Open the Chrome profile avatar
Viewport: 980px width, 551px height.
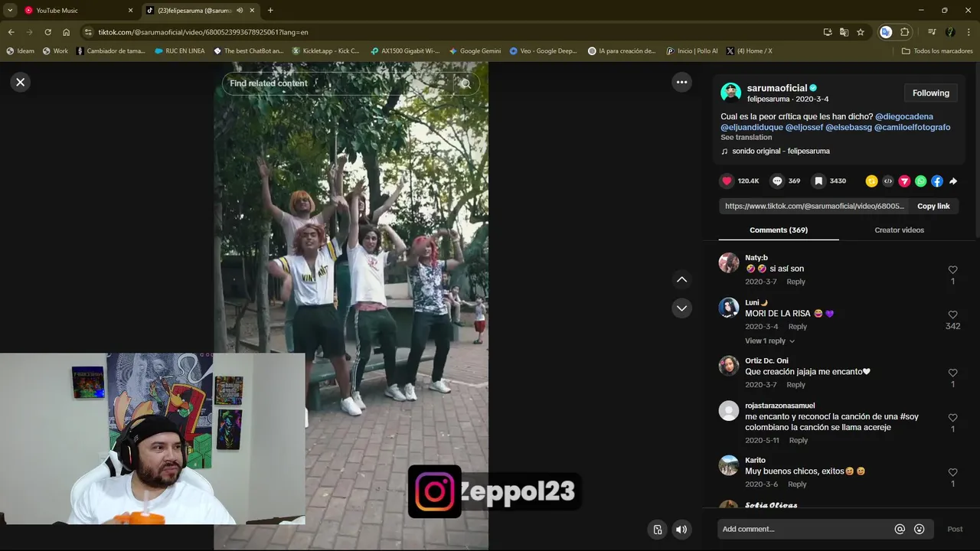click(x=950, y=32)
